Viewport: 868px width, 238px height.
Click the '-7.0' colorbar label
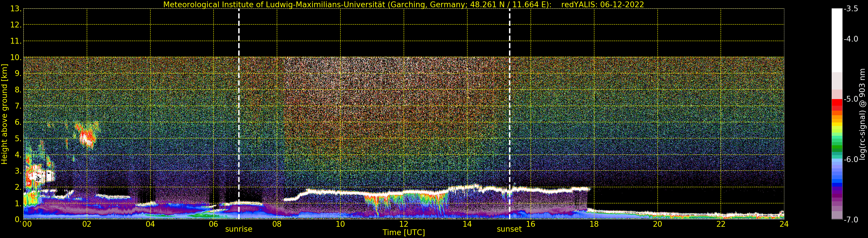850,220
